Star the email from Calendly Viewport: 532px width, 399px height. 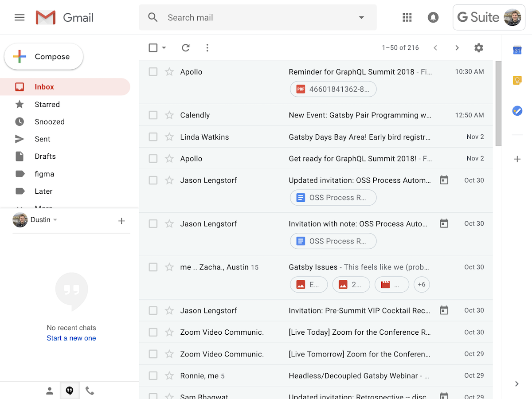click(169, 115)
